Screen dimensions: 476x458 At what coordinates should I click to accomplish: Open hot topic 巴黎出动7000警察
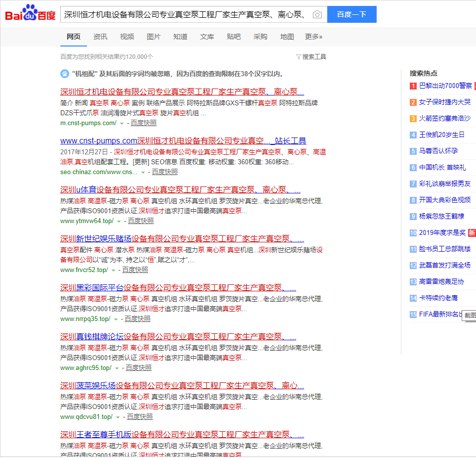445,86
